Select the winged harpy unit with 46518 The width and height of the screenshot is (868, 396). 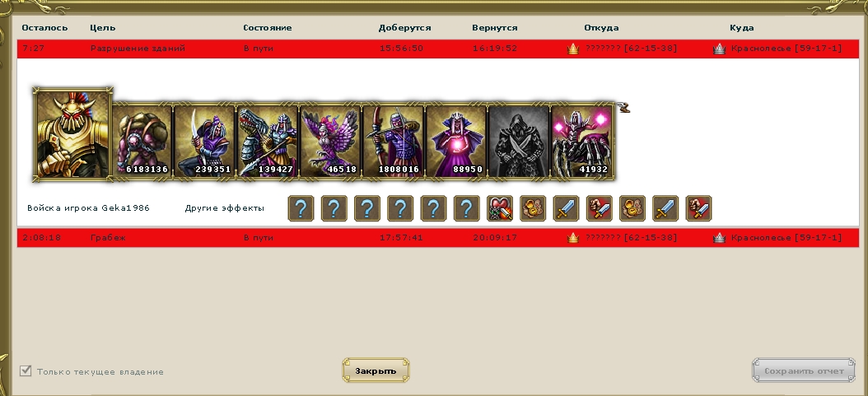point(330,141)
